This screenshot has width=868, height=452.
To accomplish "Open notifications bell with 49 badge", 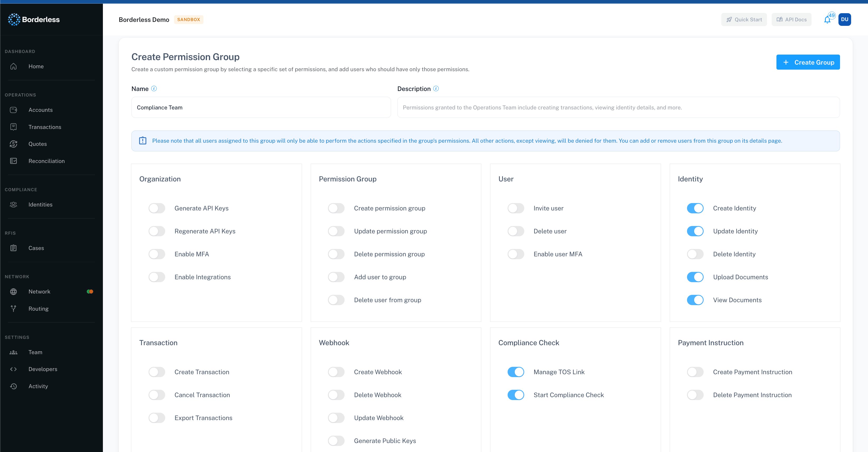I will 828,20.
